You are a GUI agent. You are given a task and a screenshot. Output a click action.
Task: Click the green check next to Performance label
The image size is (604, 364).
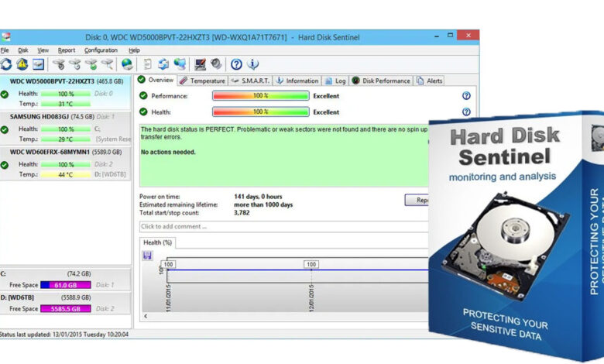coord(143,95)
